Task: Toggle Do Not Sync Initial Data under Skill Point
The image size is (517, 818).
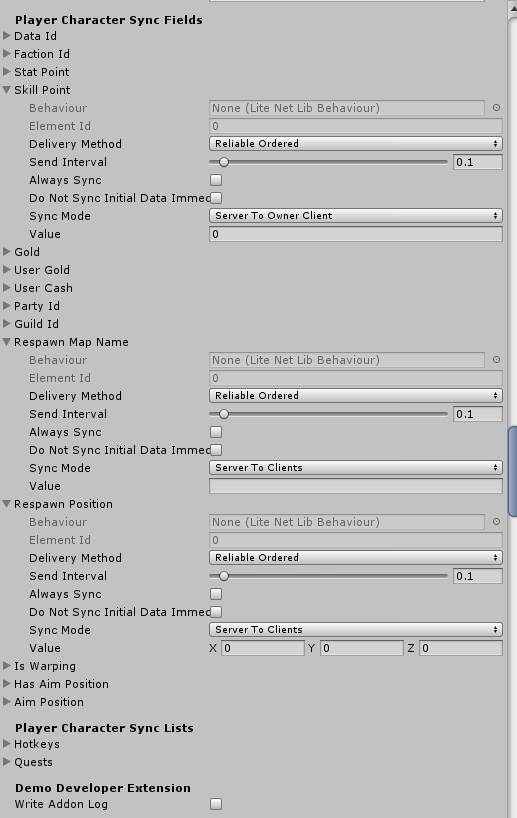Action: tap(216, 198)
